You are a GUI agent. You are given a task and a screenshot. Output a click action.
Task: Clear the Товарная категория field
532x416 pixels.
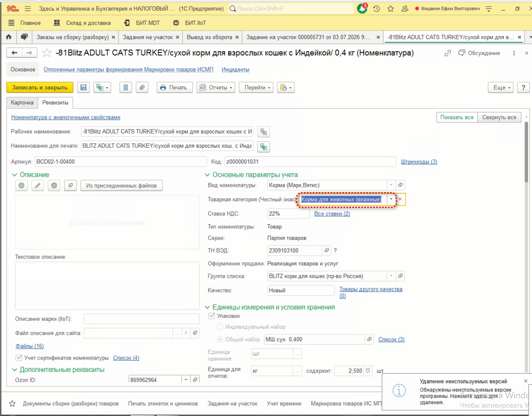pos(400,199)
